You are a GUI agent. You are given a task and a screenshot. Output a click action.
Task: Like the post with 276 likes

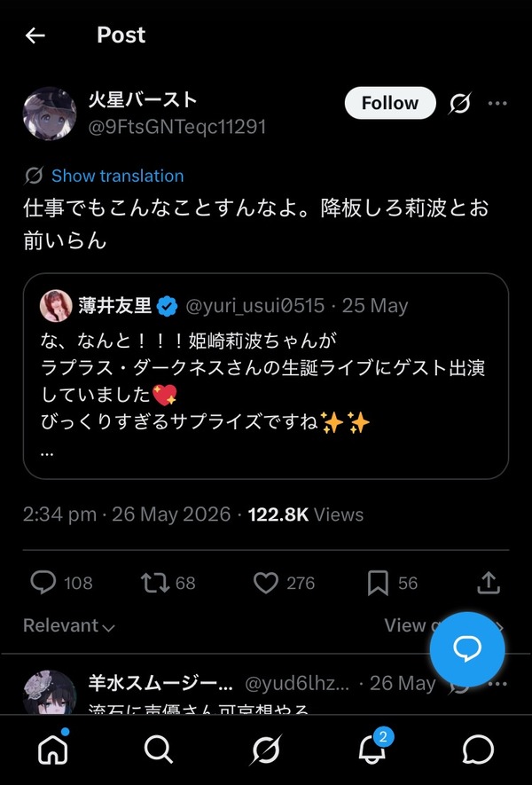(266, 583)
